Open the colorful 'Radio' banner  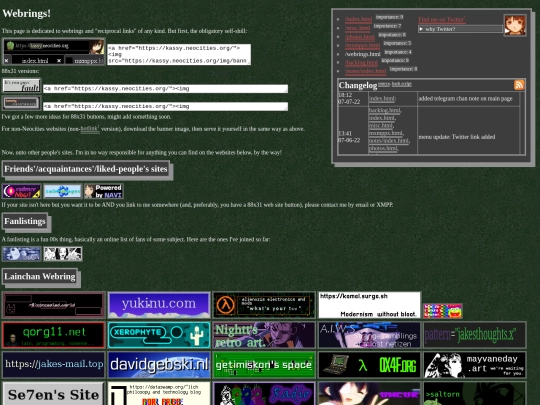[264, 394]
